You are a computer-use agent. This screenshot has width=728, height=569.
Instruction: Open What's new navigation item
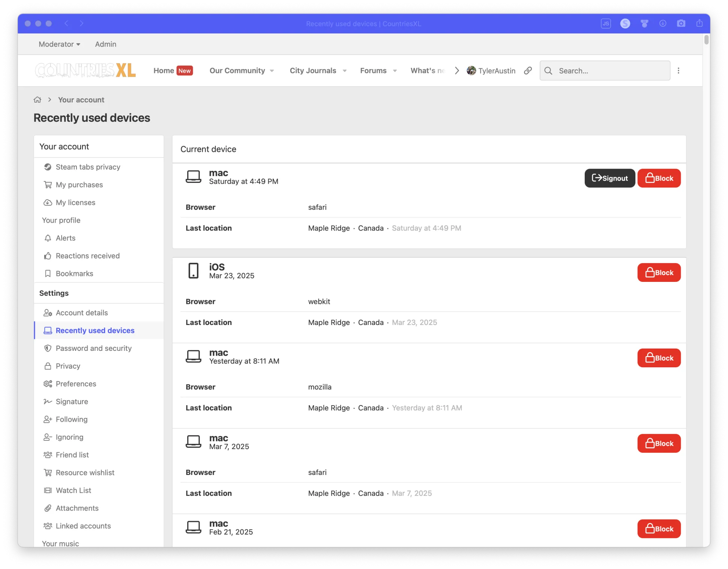click(428, 70)
